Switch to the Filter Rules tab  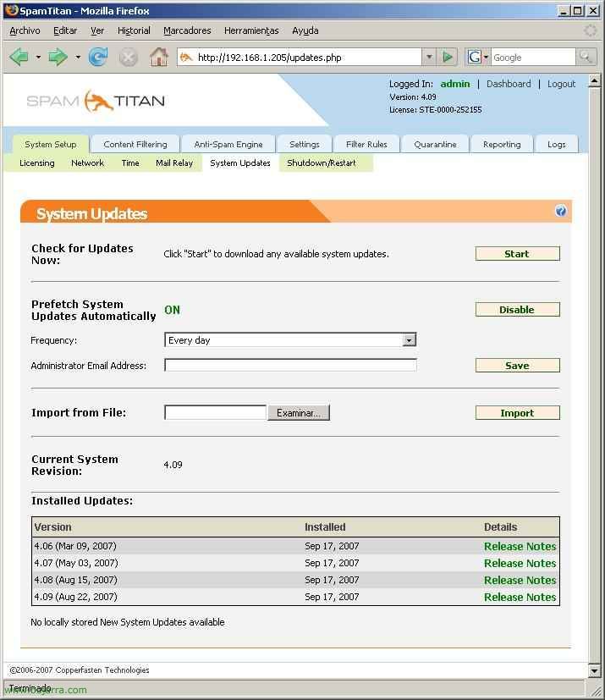366,144
